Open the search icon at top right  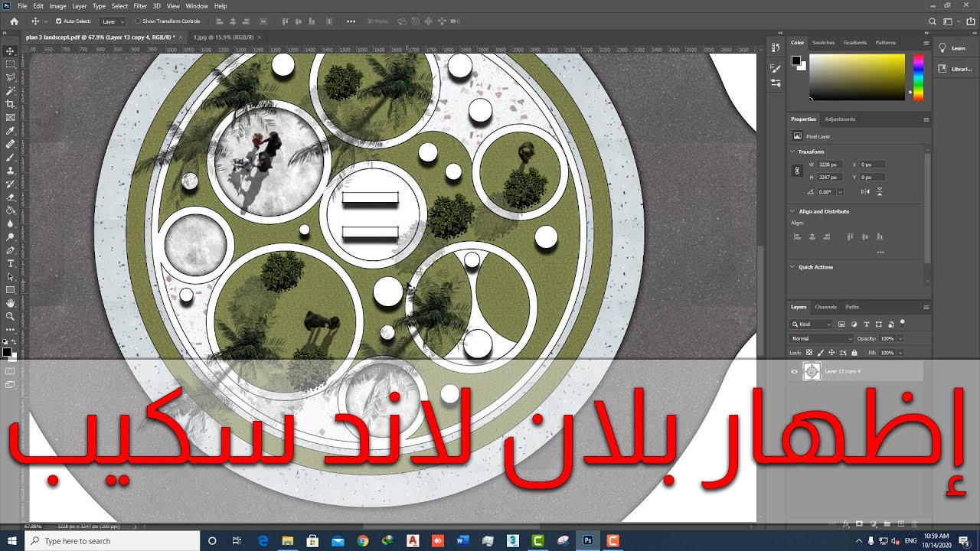(932, 21)
